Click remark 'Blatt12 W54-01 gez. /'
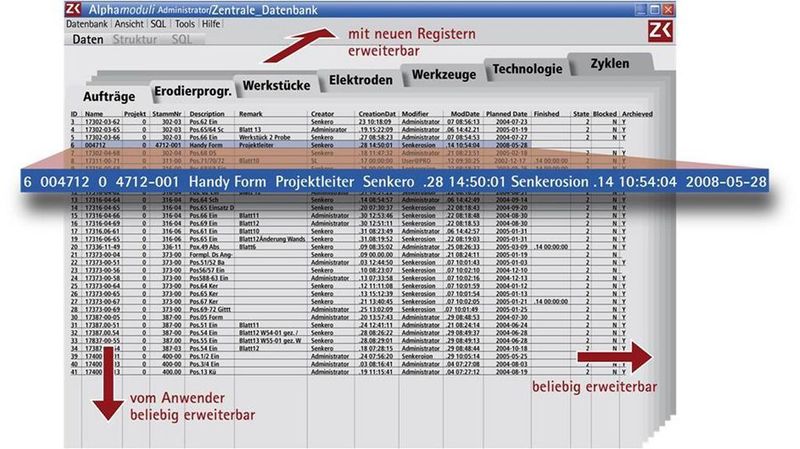 pos(269,333)
